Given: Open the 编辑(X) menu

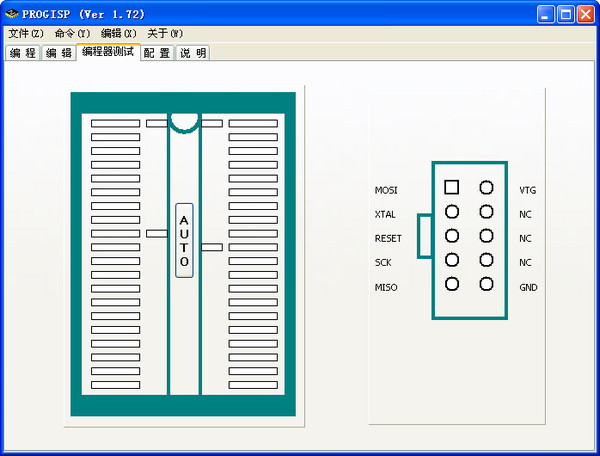Looking at the screenshot, I should (x=119, y=34).
